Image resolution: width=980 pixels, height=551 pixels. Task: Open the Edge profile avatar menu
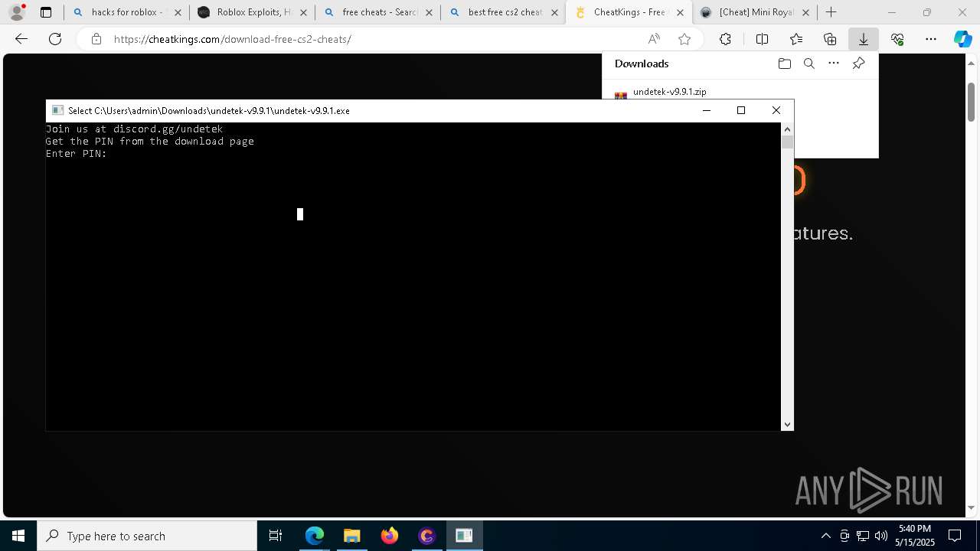[x=16, y=12]
